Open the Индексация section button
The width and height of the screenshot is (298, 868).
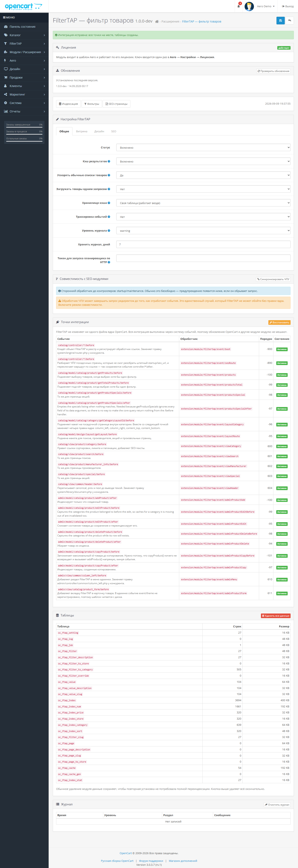tap(68, 104)
